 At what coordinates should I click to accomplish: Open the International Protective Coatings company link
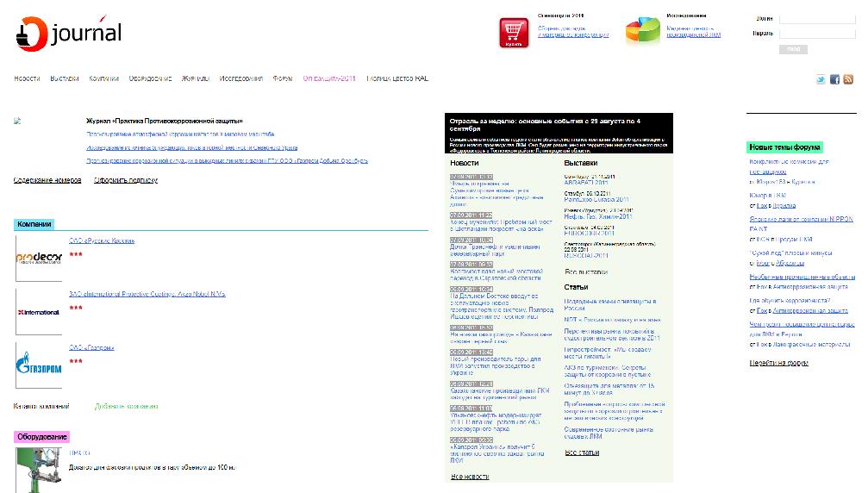point(147,295)
